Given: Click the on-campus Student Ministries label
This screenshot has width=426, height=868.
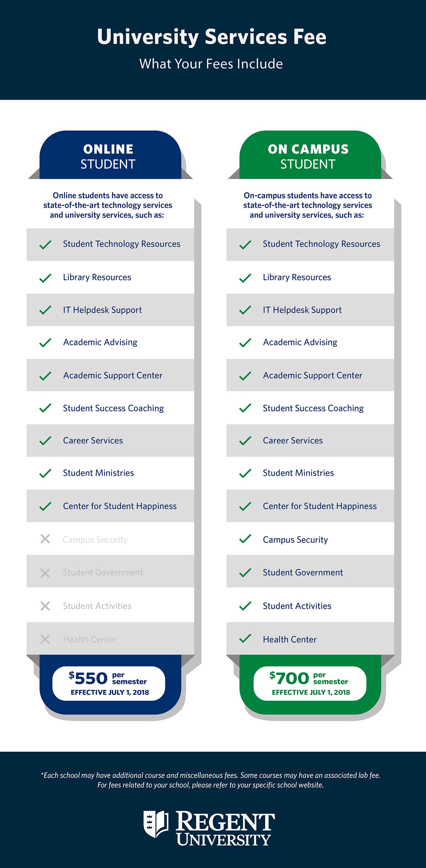Looking at the screenshot, I should coord(298,473).
